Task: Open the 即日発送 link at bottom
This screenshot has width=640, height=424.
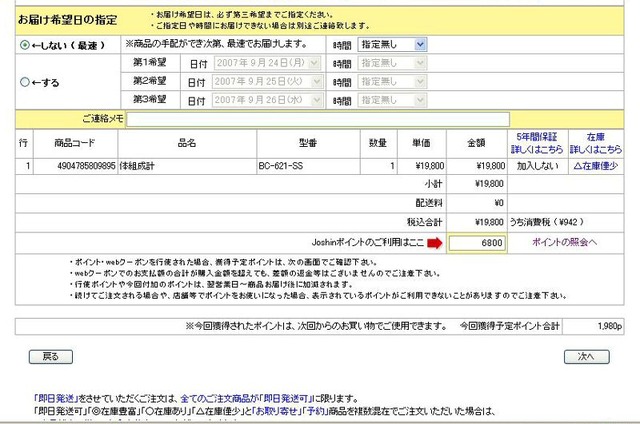Action: tap(56, 399)
